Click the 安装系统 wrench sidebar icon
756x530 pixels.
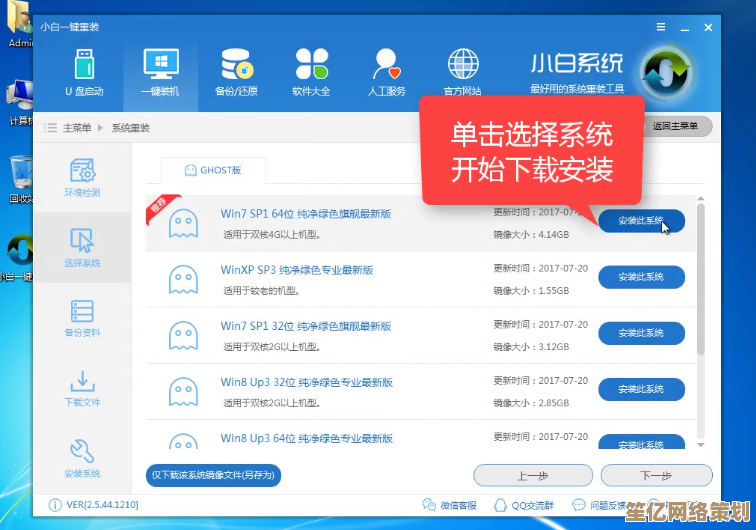click(82, 458)
